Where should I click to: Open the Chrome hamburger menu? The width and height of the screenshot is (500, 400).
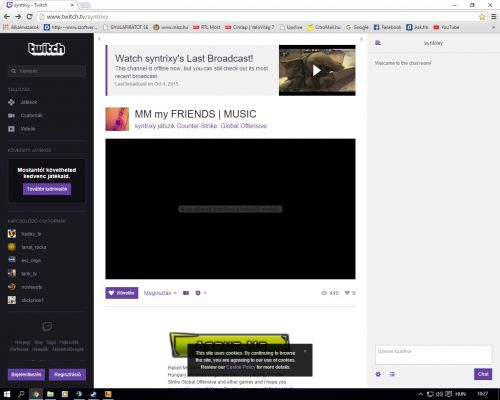[x=494, y=17]
